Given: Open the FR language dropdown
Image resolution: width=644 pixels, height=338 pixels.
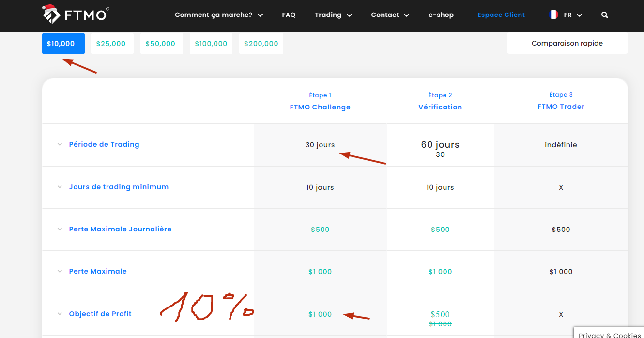Looking at the screenshot, I should click(573, 15).
